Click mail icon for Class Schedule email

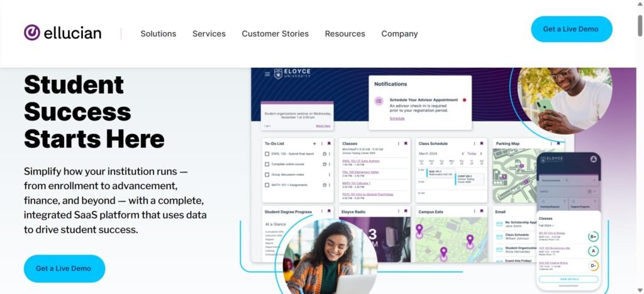(x=499, y=237)
